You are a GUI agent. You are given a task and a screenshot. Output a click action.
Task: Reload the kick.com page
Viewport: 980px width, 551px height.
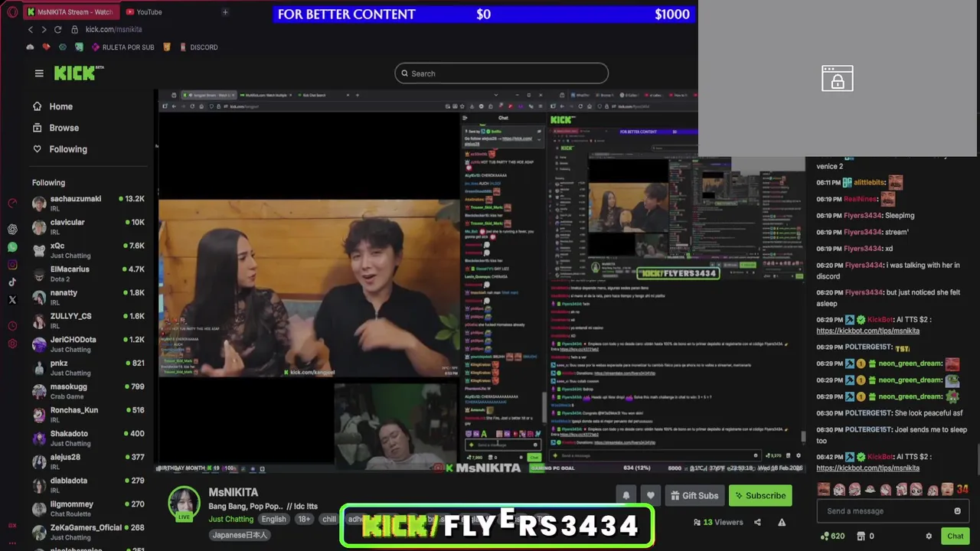[57, 29]
